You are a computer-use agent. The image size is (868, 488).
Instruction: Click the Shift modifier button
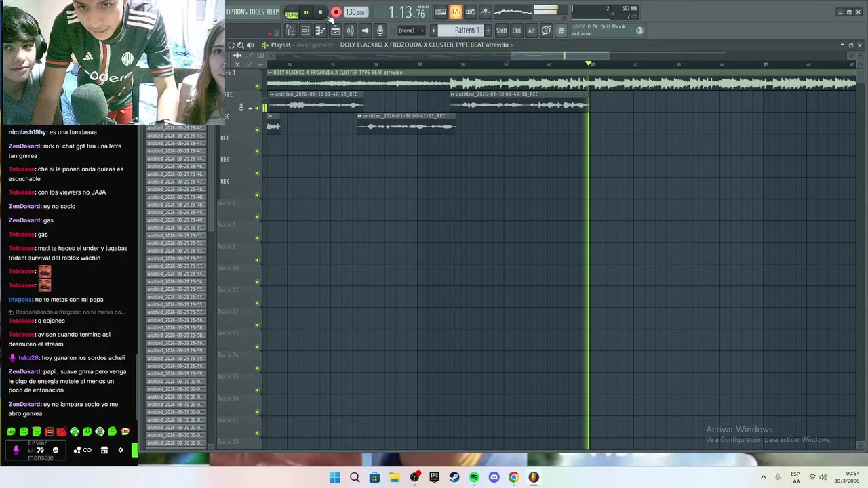tap(502, 30)
